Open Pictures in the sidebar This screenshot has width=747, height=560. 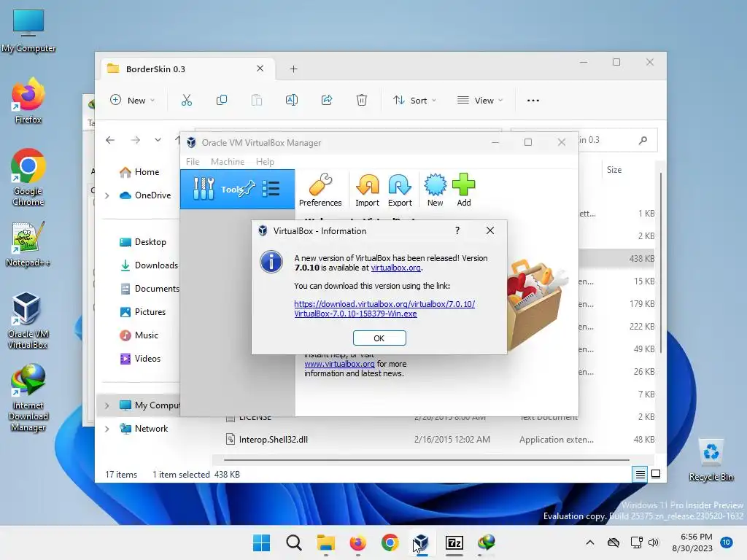point(142,312)
